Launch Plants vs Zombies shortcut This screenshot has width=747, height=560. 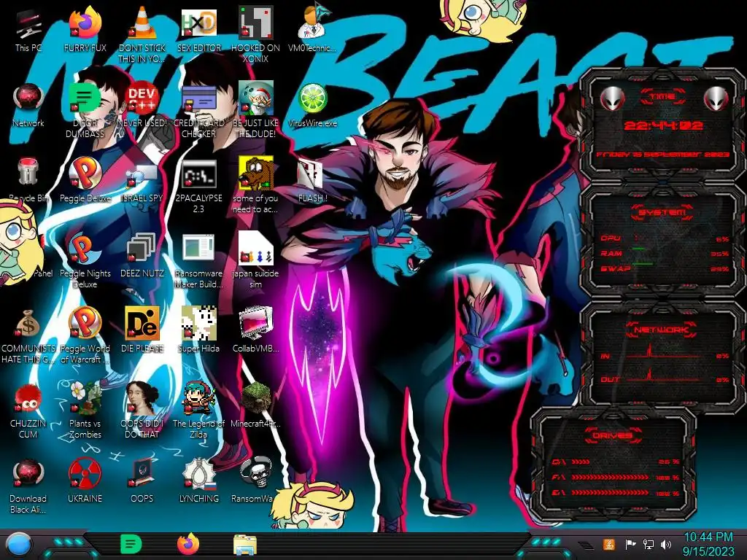[85, 398]
